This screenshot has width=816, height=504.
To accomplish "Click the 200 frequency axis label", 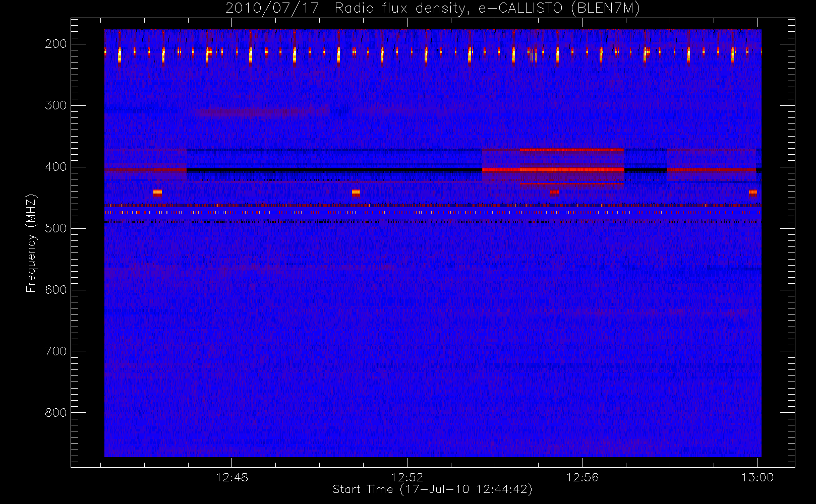I will click(55, 44).
